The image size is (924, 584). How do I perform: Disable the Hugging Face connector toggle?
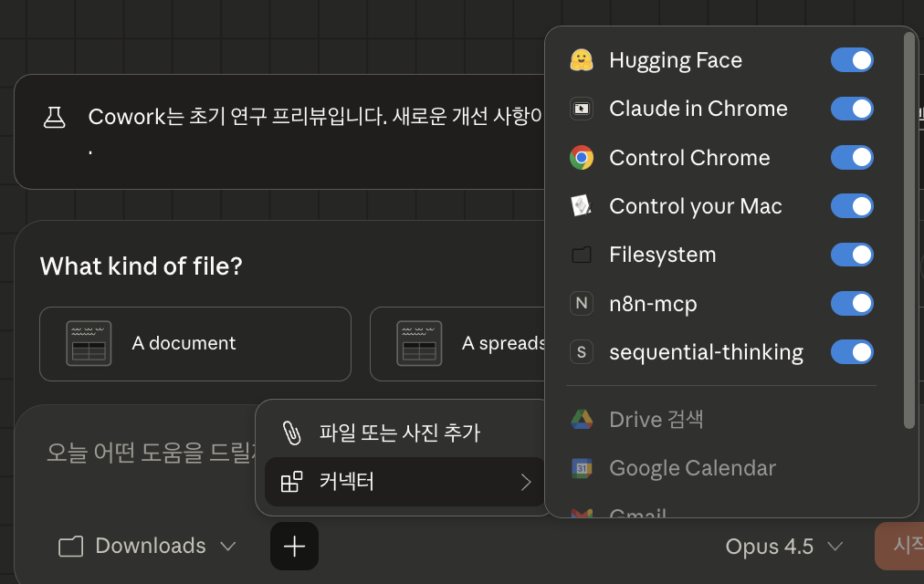coord(852,60)
